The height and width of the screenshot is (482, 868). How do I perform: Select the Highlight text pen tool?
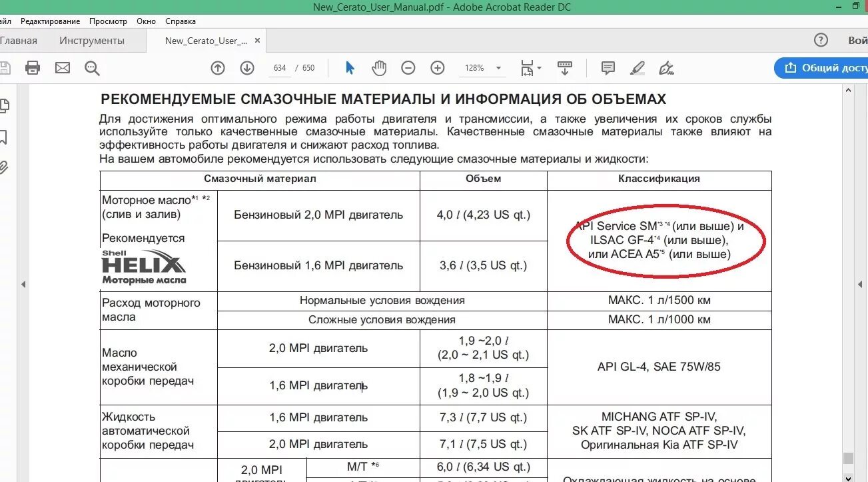click(x=638, y=67)
